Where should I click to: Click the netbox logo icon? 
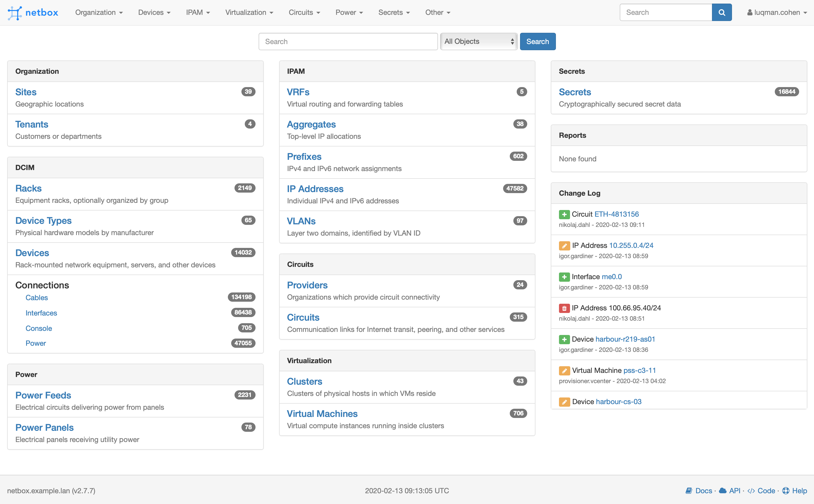pyautogui.click(x=15, y=12)
